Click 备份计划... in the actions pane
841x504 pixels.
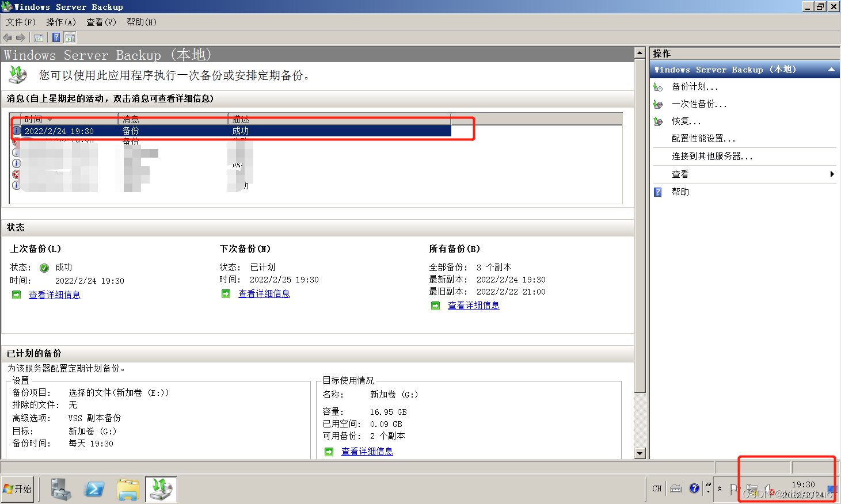695,87
